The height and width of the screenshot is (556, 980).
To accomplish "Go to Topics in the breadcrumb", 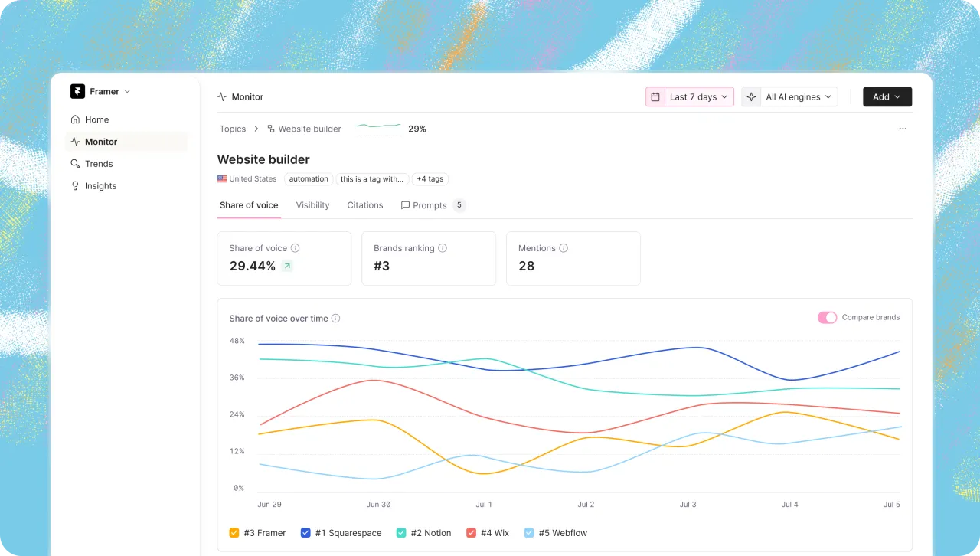I will point(233,129).
